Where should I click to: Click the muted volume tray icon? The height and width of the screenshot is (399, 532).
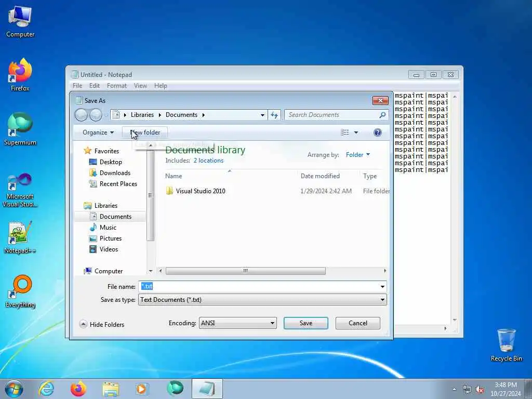click(480, 390)
